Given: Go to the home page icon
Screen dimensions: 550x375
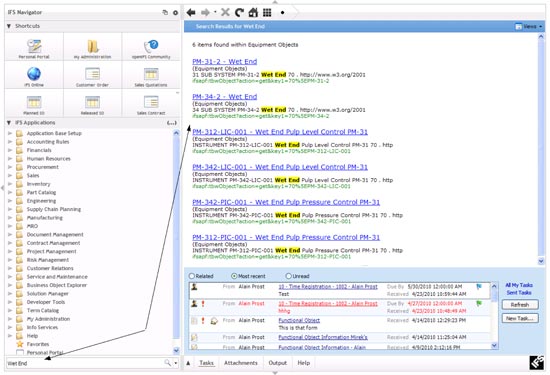Looking at the screenshot, I should [x=253, y=13].
